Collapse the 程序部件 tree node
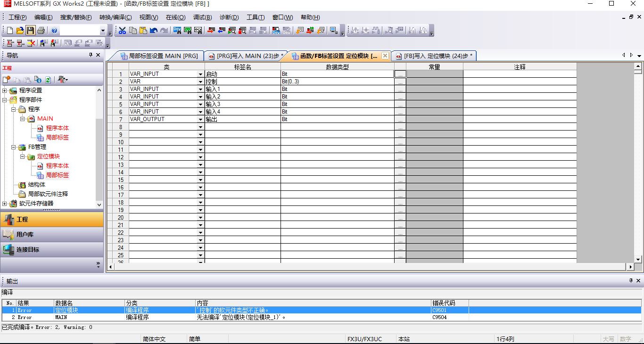644x344 pixels. pos(5,100)
